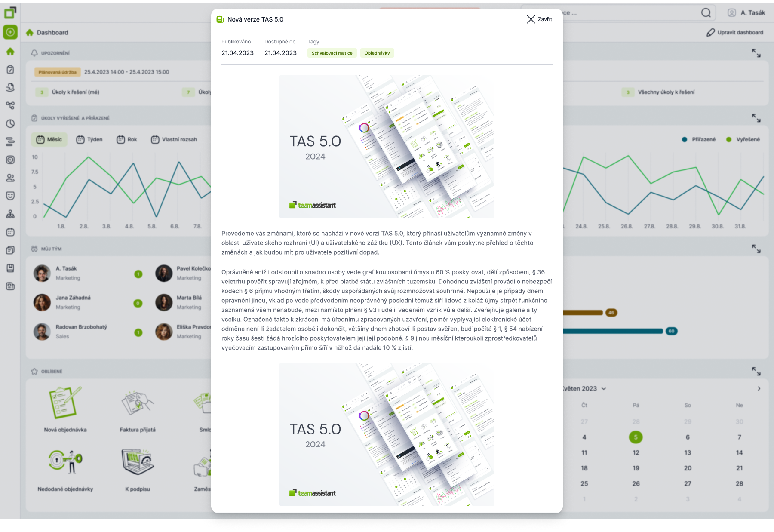774x532 pixels.
Task: Select the stacked documents sidebar icon
Action: (10, 250)
